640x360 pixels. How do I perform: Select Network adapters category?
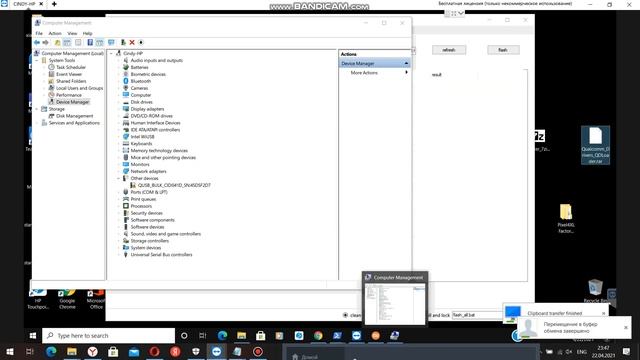click(148, 171)
